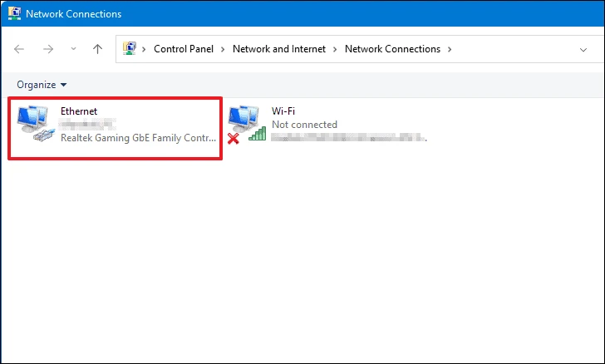Screen dimensions: 605x364
Task: Open address bar history dropdown
Action: [x=583, y=50]
